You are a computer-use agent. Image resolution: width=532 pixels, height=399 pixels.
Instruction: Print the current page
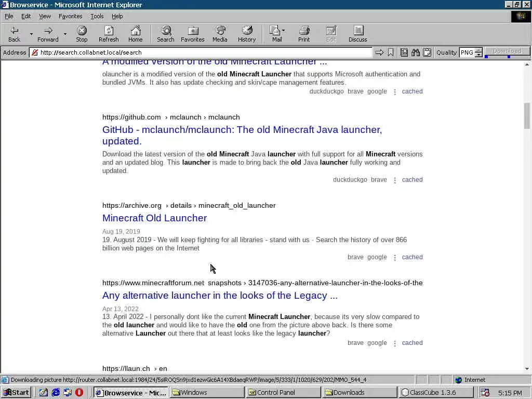tap(304, 34)
